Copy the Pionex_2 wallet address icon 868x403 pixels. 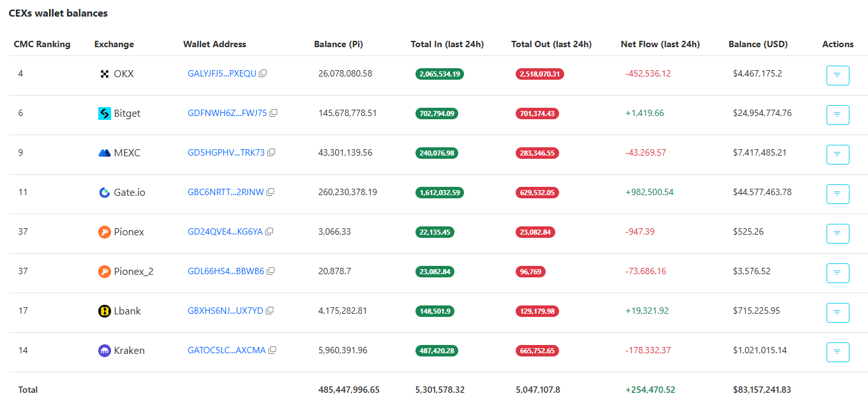pos(271,271)
